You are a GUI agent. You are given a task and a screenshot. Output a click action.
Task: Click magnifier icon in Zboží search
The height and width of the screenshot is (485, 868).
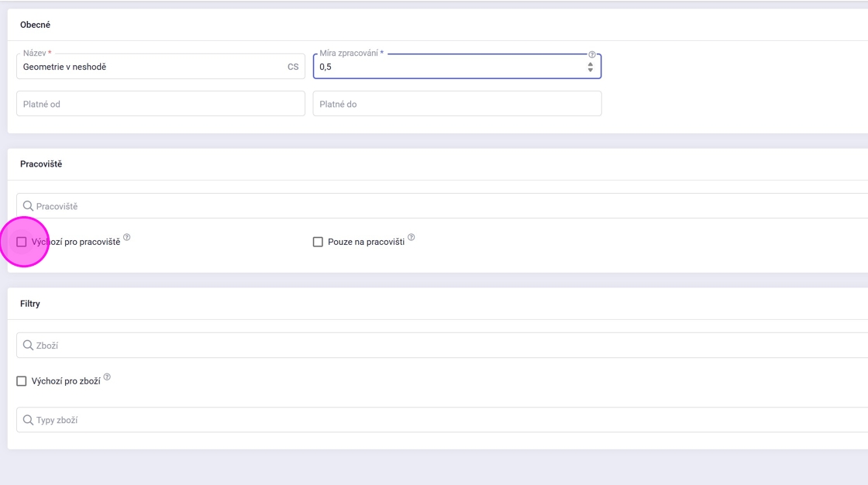[28, 346]
